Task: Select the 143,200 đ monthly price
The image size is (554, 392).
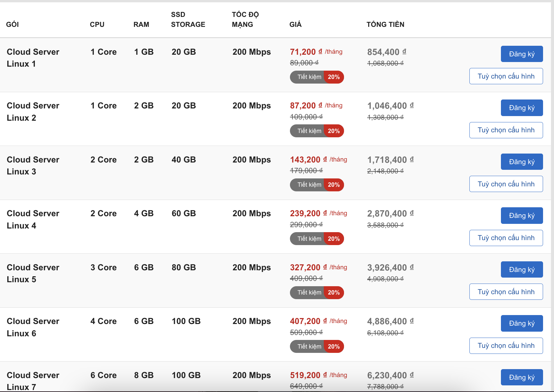Action: pyautogui.click(x=309, y=160)
